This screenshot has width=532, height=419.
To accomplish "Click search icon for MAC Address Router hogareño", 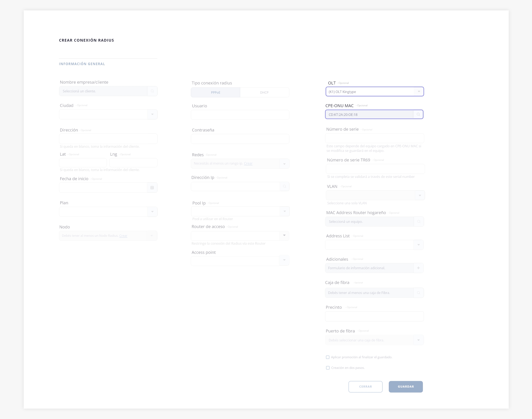I will (419, 222).
